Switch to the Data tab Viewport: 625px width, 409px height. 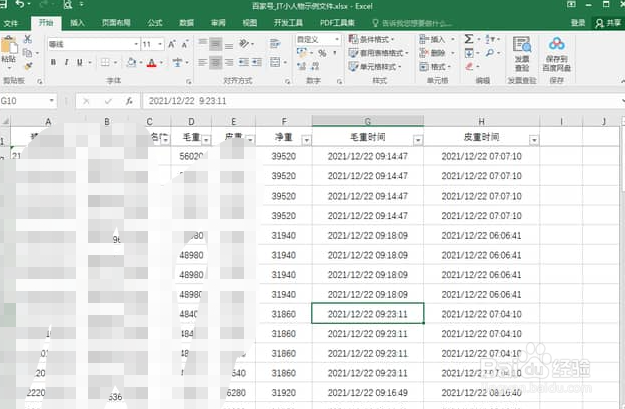coord(186,23)
